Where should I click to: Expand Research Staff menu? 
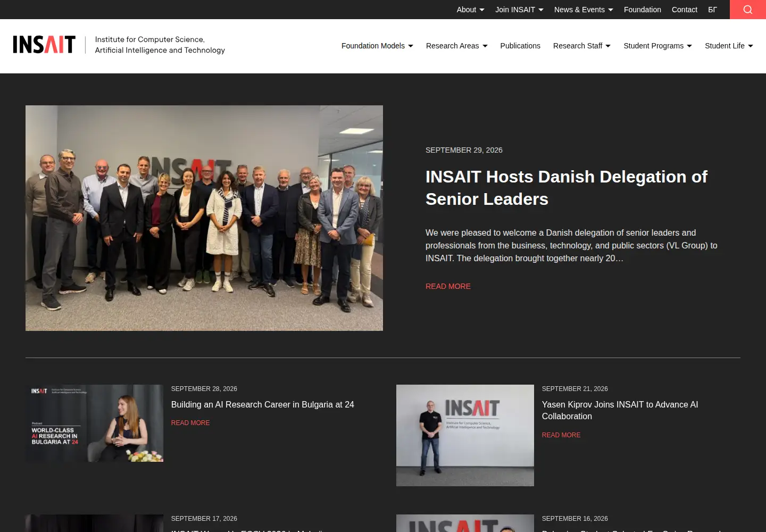(582, 46)
